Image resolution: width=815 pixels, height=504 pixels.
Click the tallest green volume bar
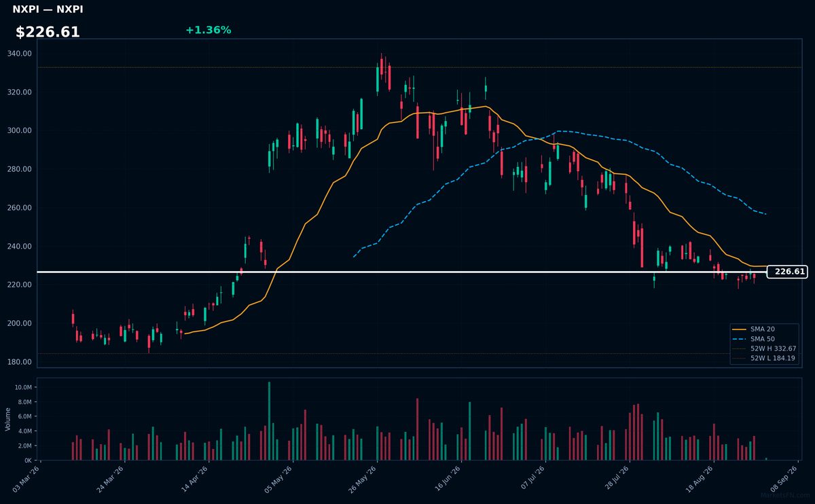click(x=269, y=421)
